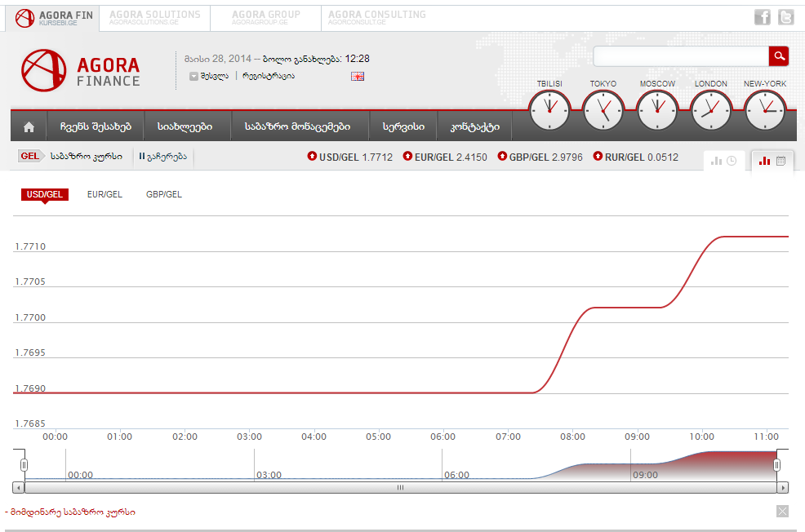Screen dimensions: 805x532
Task: Select the red chart and calendar view tab
Action: click(x=772, y=161)
